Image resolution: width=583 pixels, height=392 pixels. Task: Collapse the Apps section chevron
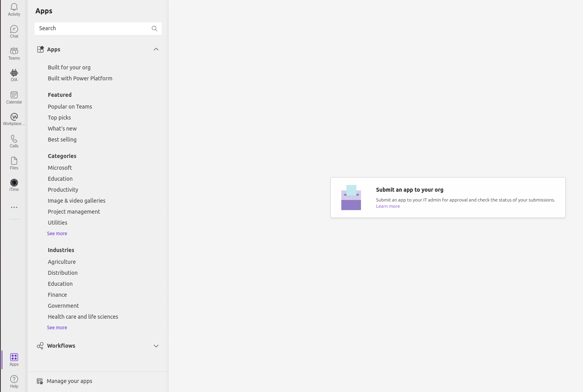(x=156, y=49)
